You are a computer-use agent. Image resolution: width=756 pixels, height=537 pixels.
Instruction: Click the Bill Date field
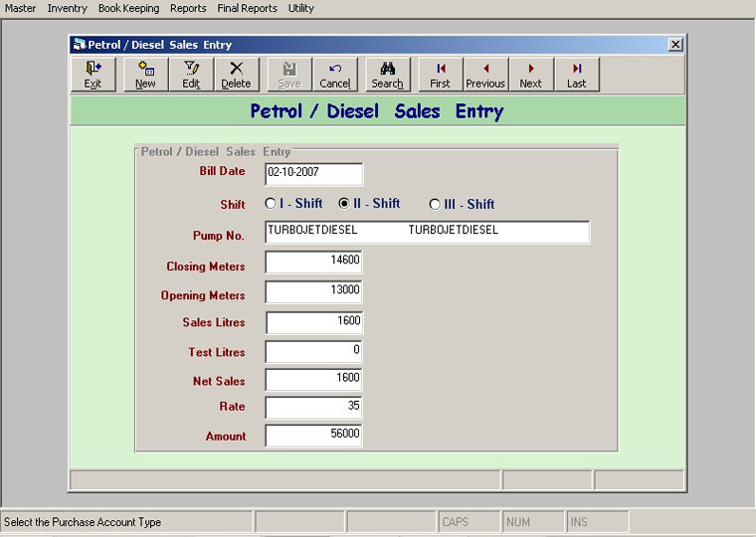313,174
